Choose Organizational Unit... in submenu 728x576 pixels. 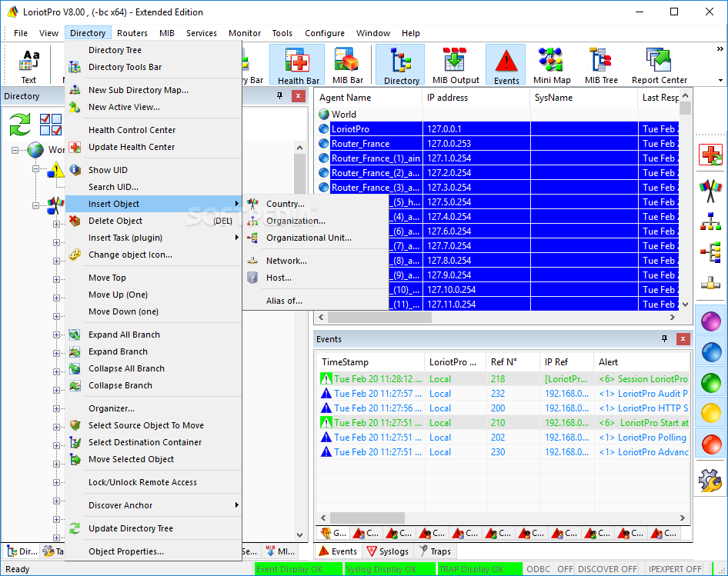tap(316, 238)
